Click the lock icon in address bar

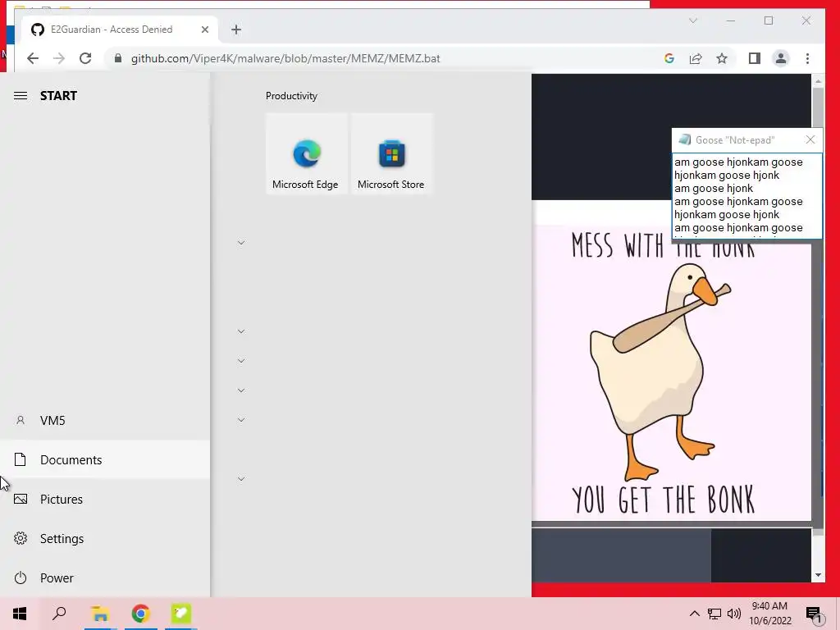tap(118, 58)
